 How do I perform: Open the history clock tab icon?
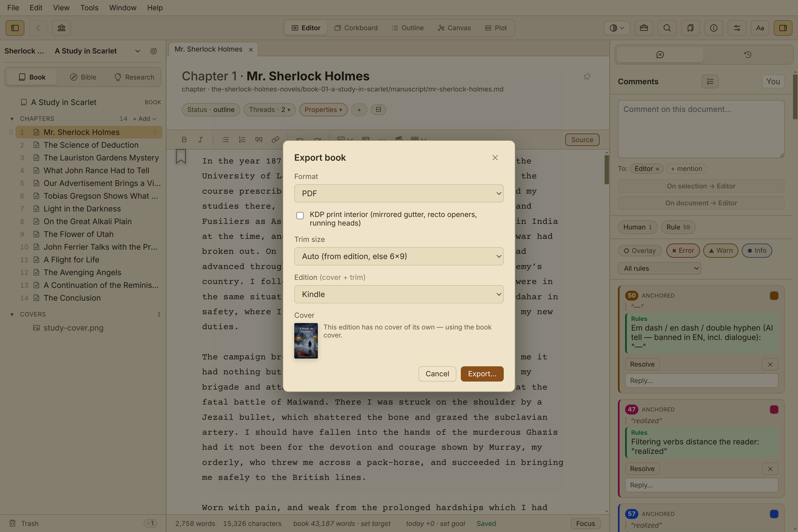pyautogui.click(x=748, y=55)
